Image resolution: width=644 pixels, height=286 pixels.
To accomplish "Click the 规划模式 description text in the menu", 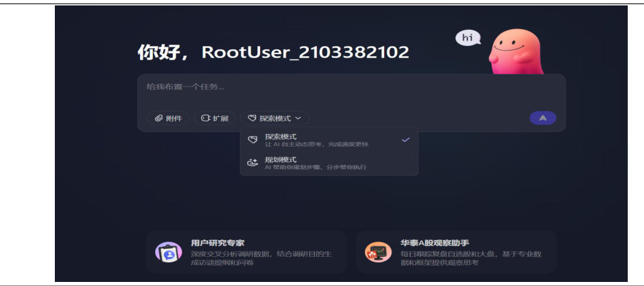I will (315, 167).
